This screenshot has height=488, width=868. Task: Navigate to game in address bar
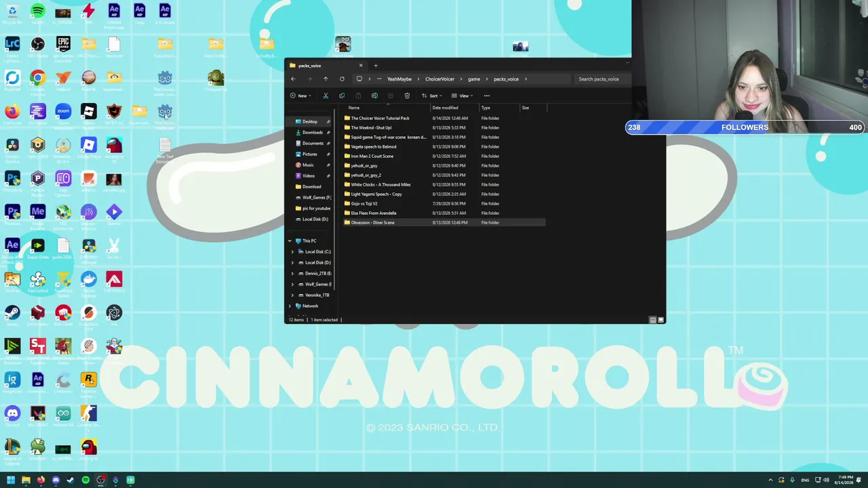coord(473,79)
